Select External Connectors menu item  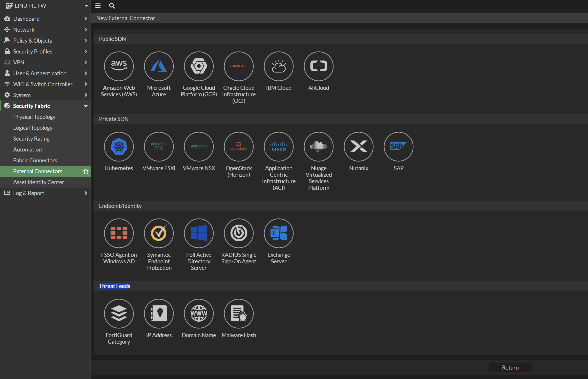click(45, 171)
